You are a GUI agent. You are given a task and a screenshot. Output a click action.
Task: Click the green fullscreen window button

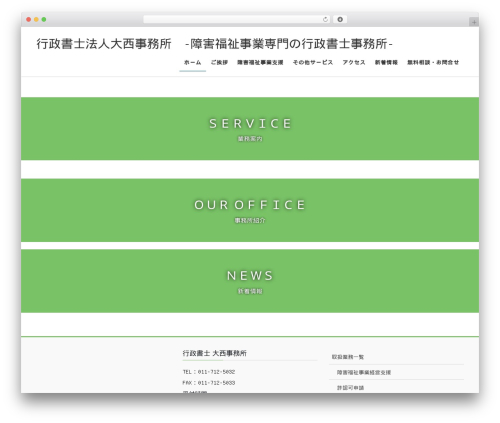pos(44,20)
